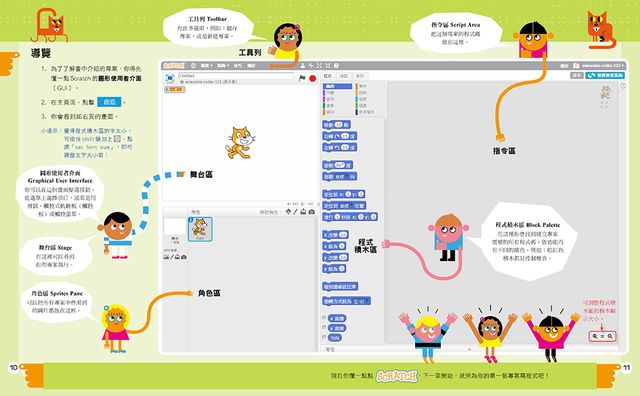Toggle the y position reporter checkbox

pos(324,327)
